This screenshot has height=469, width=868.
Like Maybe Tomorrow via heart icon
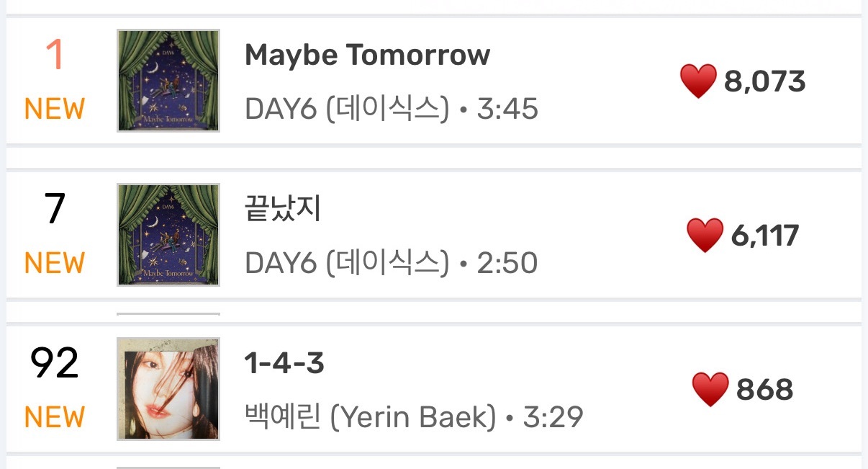(698, 81)
